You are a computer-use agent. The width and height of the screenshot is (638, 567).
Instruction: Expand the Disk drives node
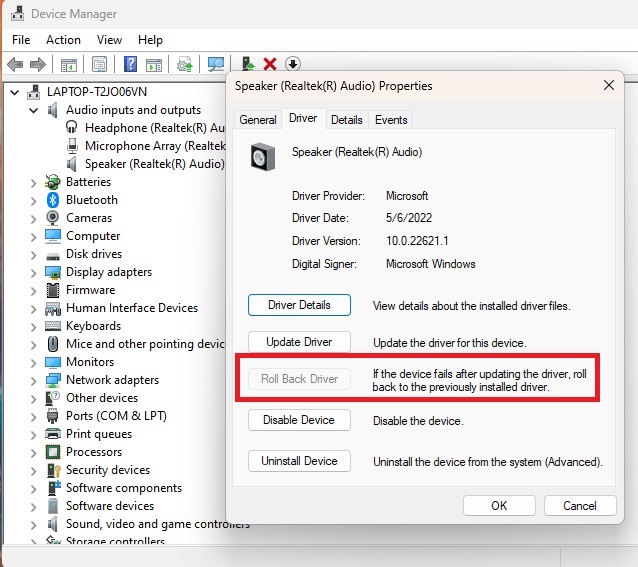coord(34,255)
